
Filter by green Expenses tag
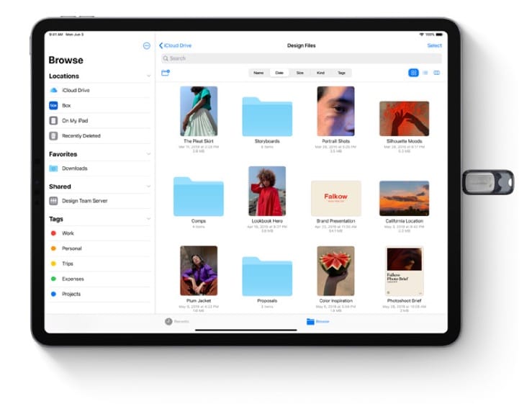pyautogui.click(x=99, y=279)
